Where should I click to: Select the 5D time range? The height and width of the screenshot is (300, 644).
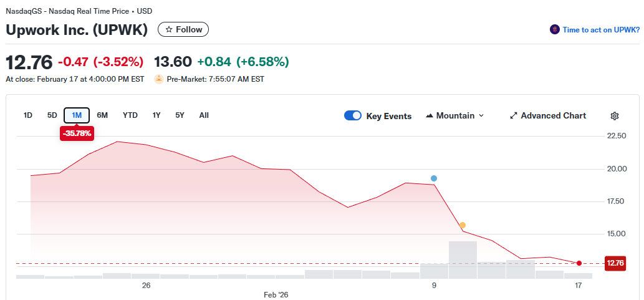(x=52, y=115)
